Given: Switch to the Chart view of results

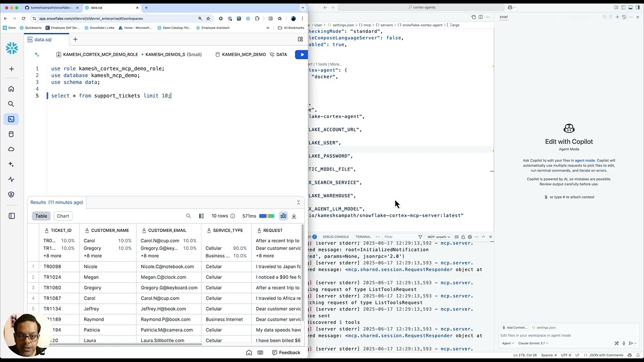Looking at the screenshot, I should point(63,216).
